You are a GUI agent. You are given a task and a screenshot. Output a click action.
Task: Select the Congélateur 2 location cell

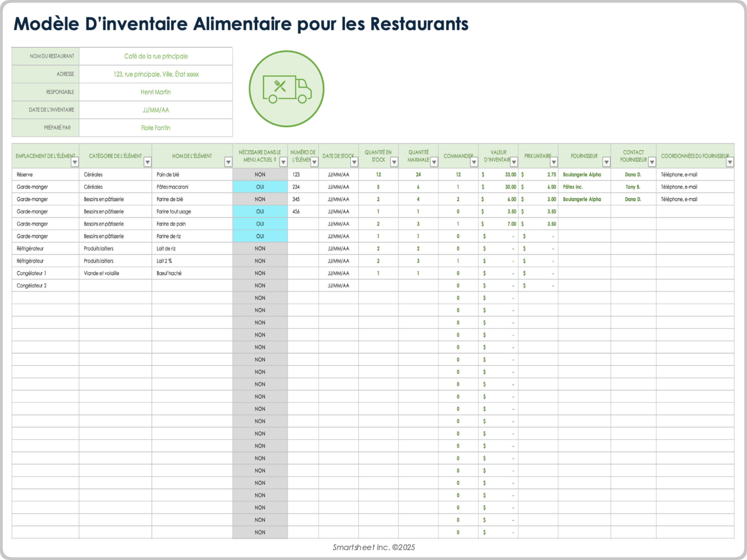point(46,286)
